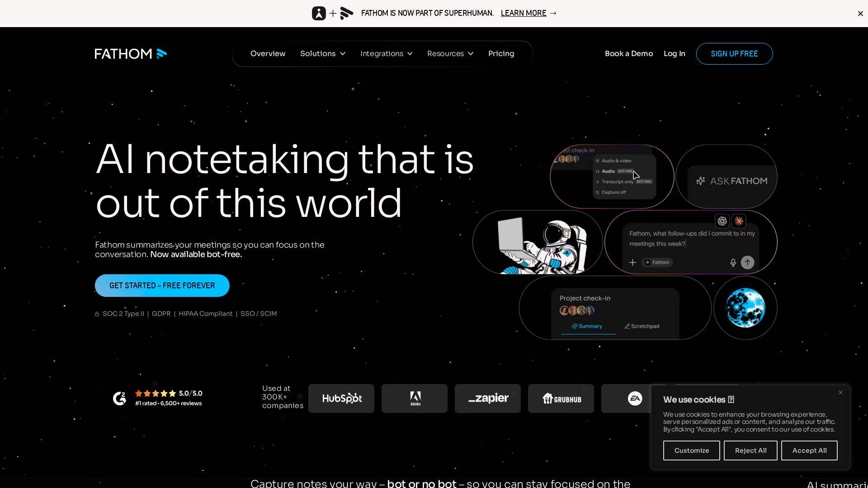
Task: Click the blue moon illustration
Action: 745,308
